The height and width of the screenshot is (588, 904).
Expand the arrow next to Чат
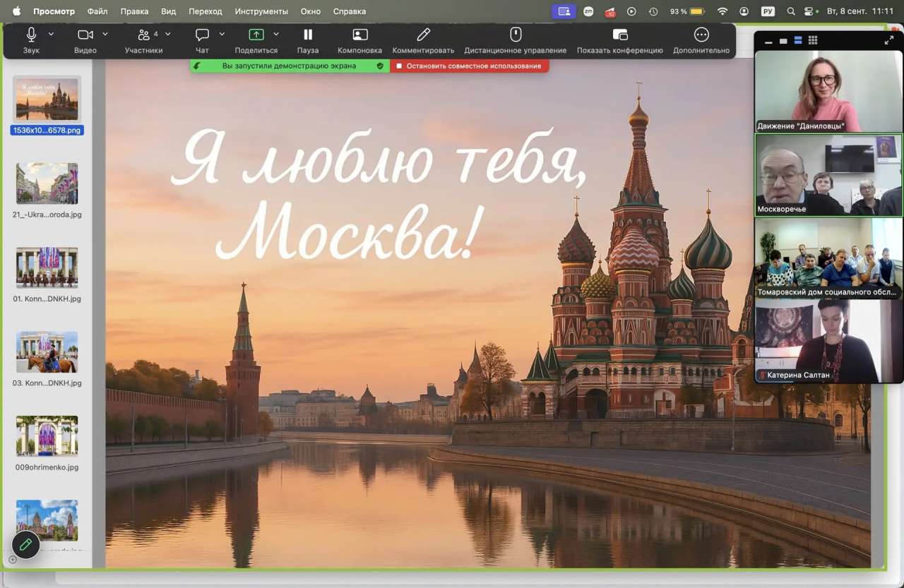(222, 34)
